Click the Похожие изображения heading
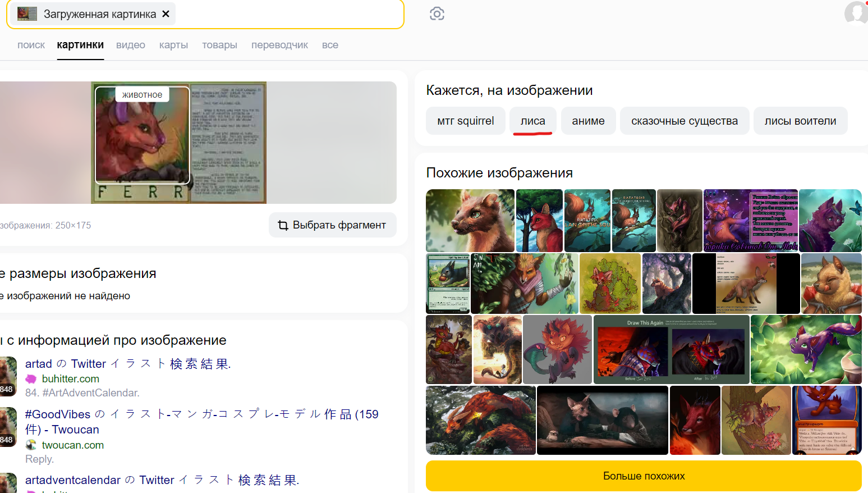Image resolution: width=868 pixels, height=493 pixels. click(499, 173)
